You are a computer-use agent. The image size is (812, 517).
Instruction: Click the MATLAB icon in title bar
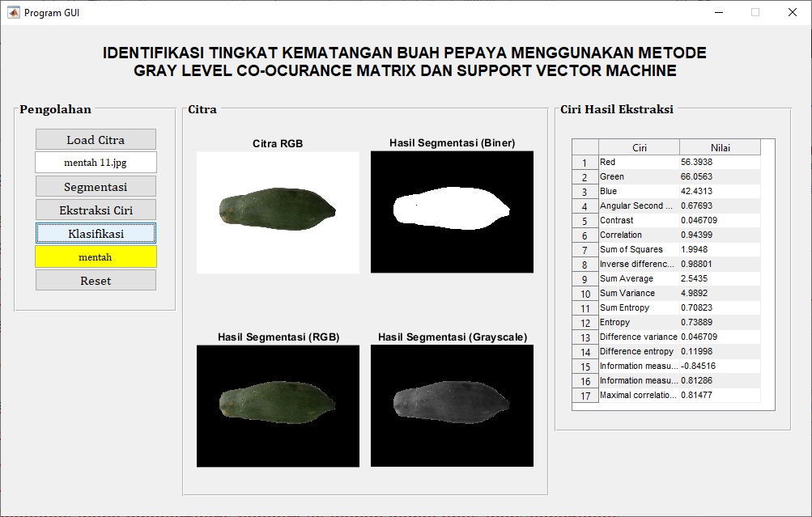13,12
